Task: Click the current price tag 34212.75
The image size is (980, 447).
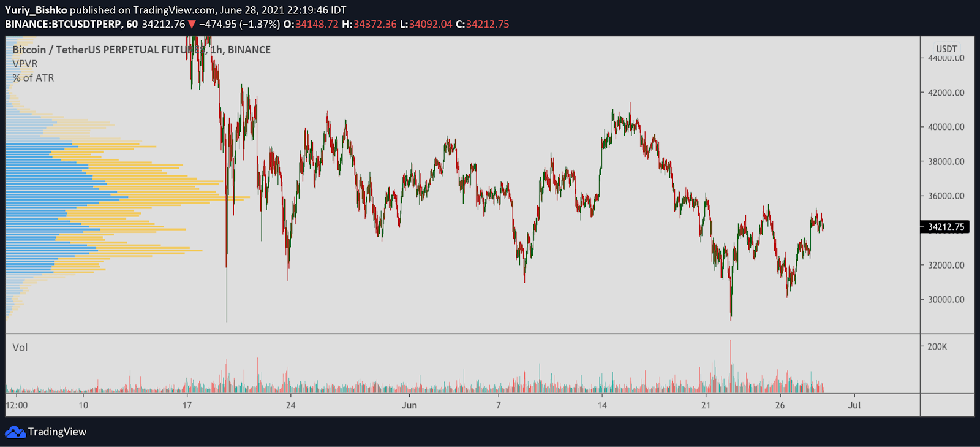Action: click(x=946, y=227)
